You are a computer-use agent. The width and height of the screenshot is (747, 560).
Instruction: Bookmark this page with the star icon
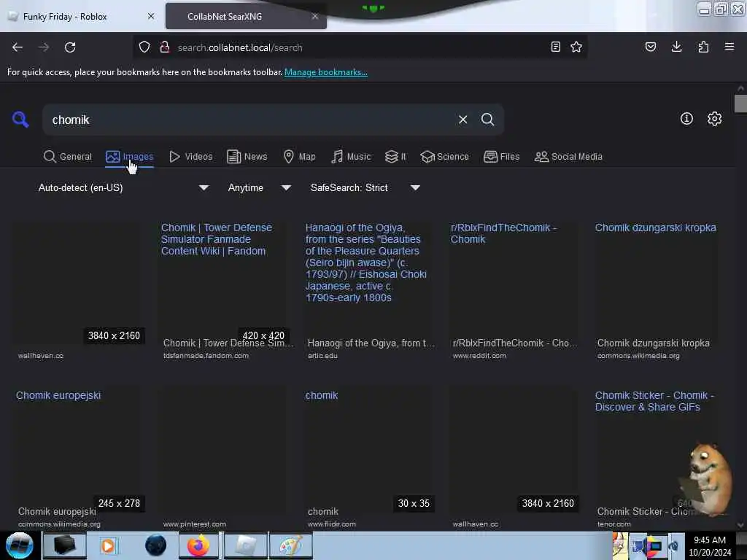tap(576, 47)
